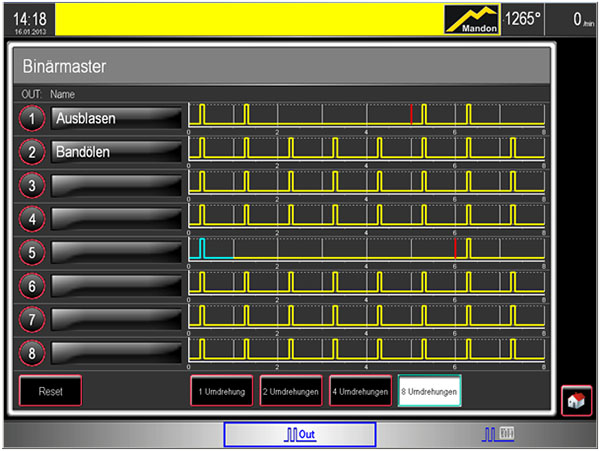This screenshot has width=600, height=451.
Task: Select the 1 Umdrehung option
Action: pos(222,392)
